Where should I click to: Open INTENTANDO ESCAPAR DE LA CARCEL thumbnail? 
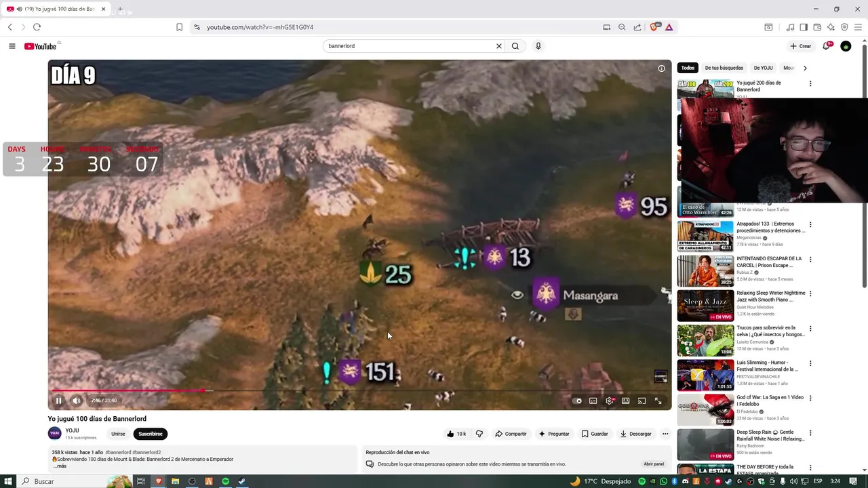(705, 270)
